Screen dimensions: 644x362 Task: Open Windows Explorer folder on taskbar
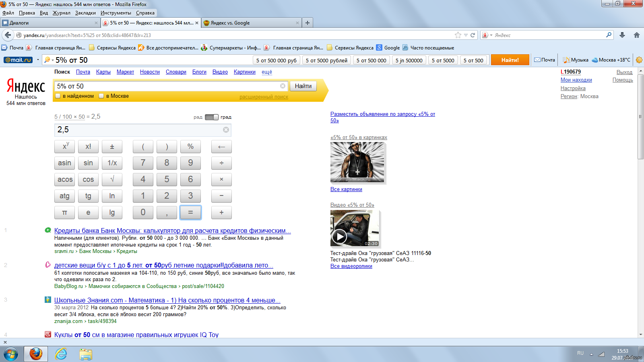tap(86, 354)
